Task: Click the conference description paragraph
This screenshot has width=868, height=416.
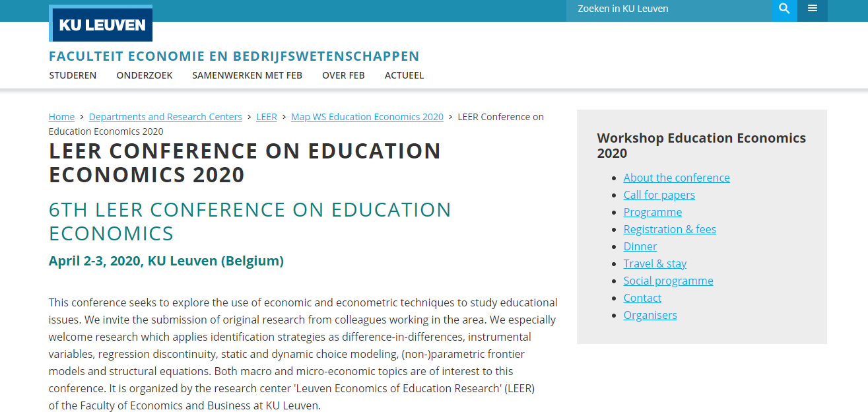Action: coord(303,354)
